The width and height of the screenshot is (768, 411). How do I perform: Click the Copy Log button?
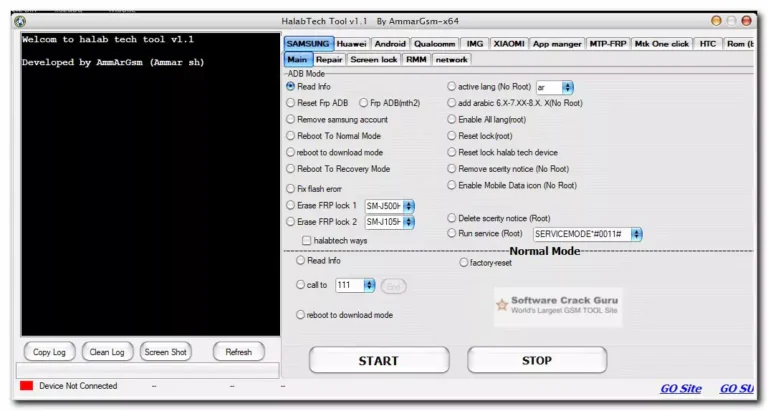tap(49, 352)
